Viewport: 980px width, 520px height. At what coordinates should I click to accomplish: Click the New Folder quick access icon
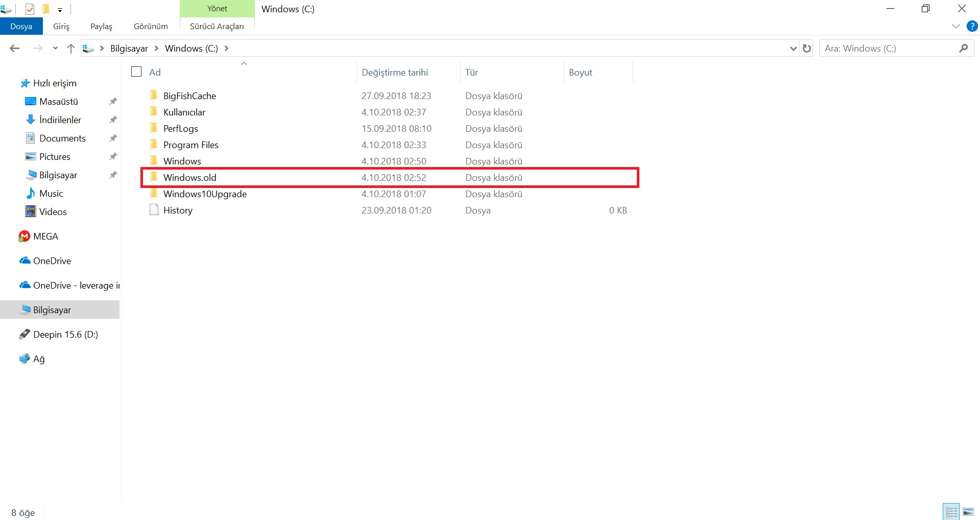(x=46, y=9)
